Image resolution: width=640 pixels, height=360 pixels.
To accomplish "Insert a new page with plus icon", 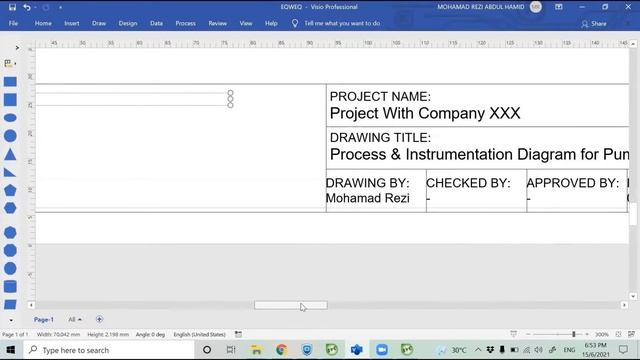I will pos(99,319).
